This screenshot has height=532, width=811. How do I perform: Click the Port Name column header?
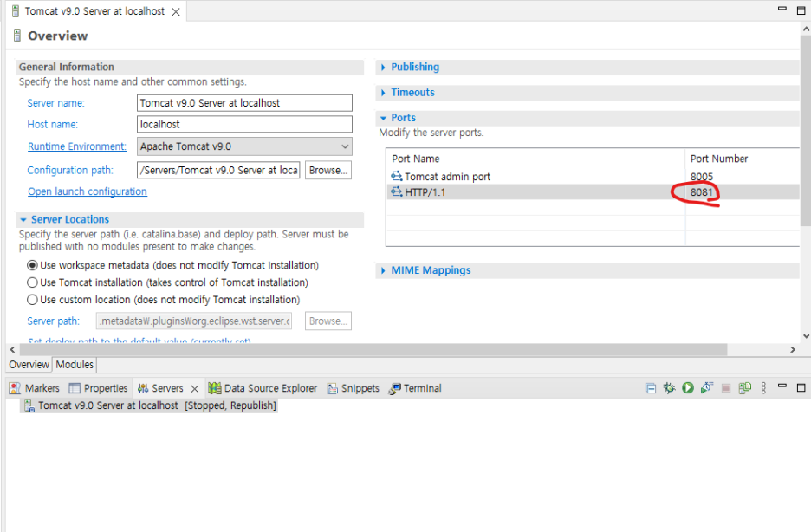535,159
